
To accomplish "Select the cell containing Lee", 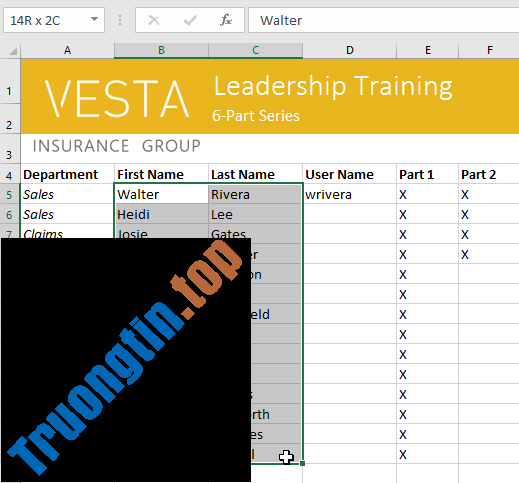I will (255, 214).
